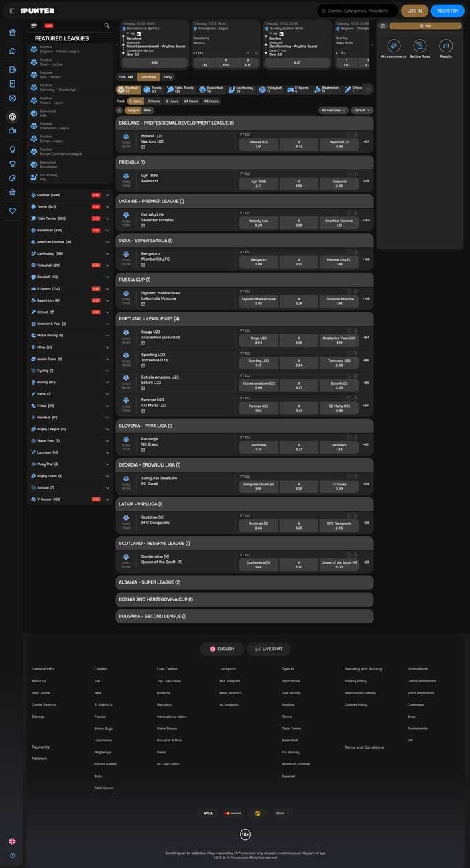
Task: Click the home icon in left sidebar
Action: click(12, 51)
